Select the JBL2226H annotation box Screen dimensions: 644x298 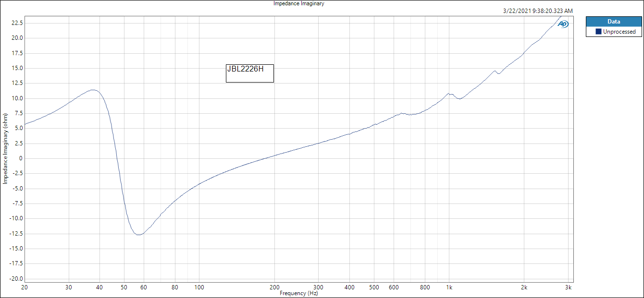pyautogui.click(x=250, y=73)
